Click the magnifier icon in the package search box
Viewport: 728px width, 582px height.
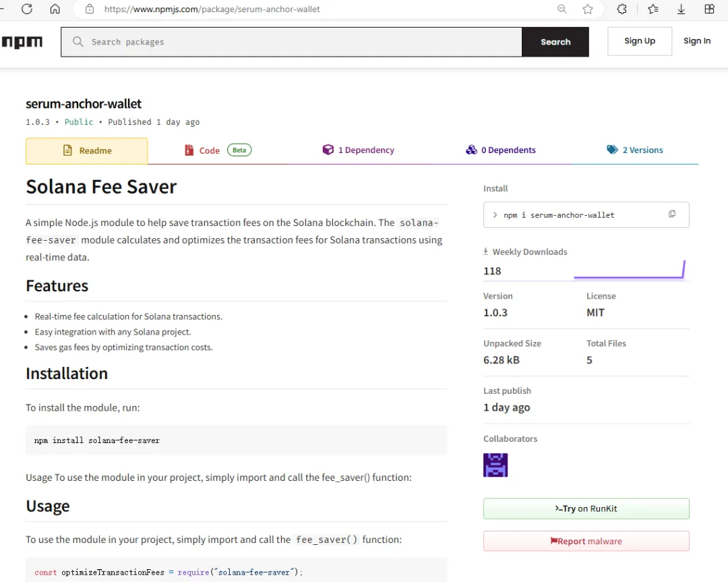pyautogui.click(x=78, y=42)
